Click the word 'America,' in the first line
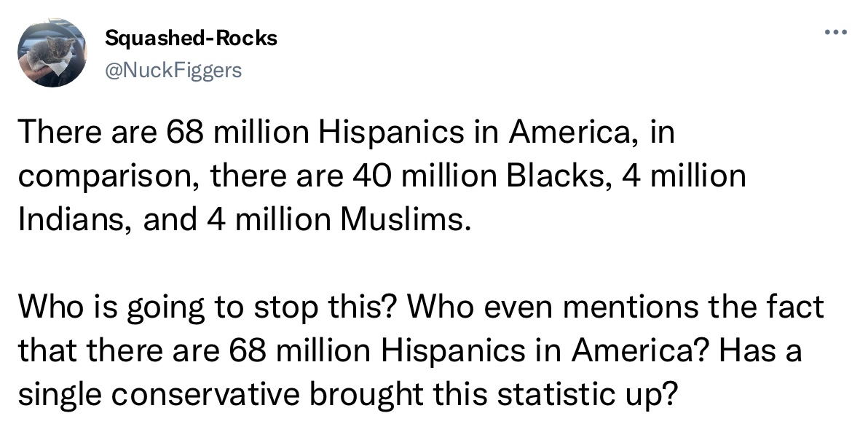This screenshot has height=432, width=868. point(571,133)
